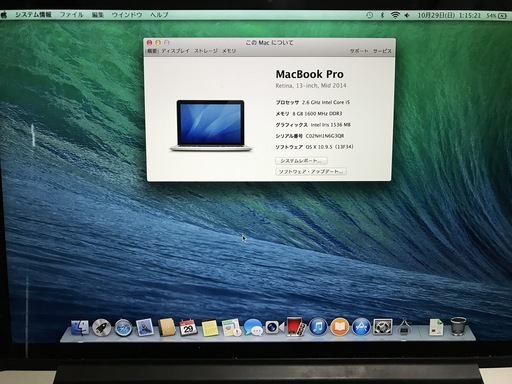Open the ファイル menu
The image size is (512, 384).
click(71, 15)
